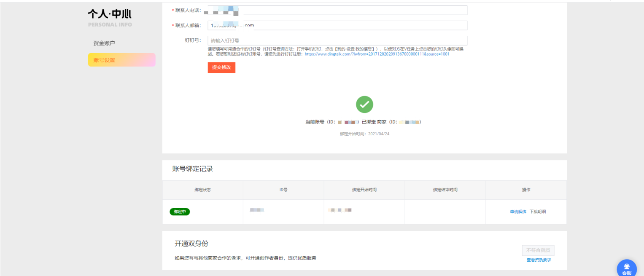644x276 pixels.
Task: Click the 联系人邮箱 input field
Action: pyautogui.click(x=337, y=25)
